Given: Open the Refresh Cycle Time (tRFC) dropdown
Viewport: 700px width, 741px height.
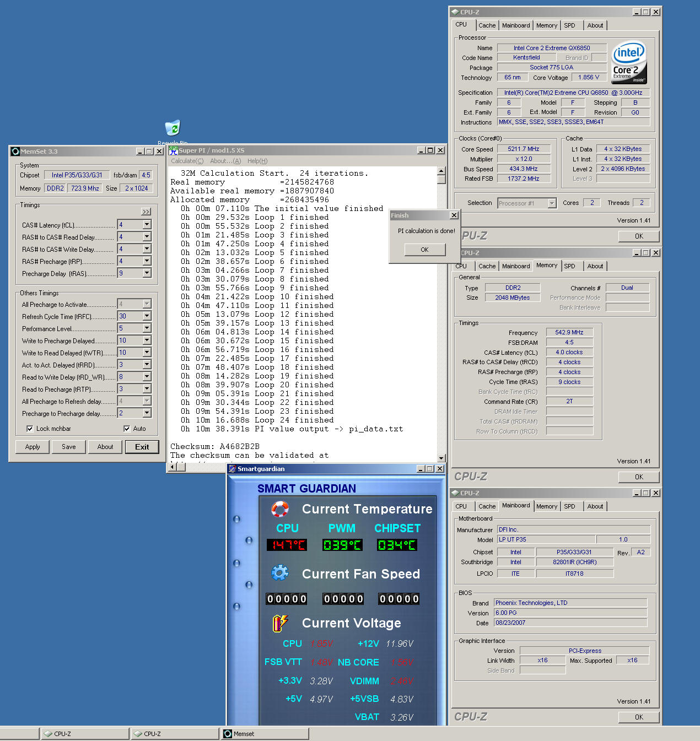Looking at the screenshot, I should click(147, 316).
